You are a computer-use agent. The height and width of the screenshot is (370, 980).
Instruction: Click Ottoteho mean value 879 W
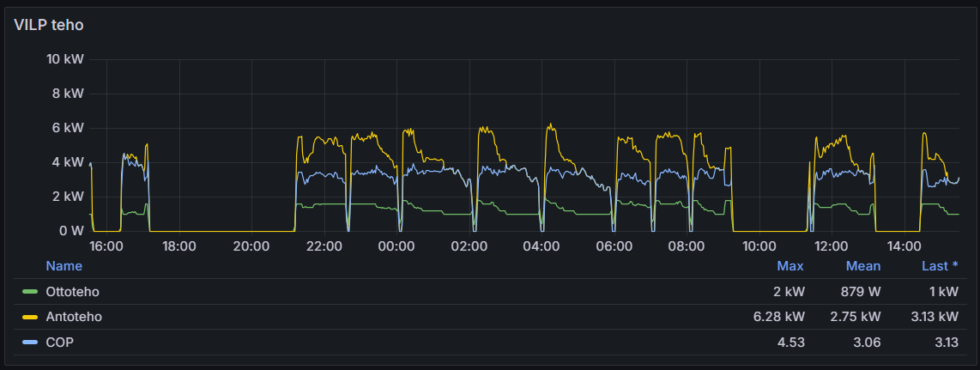point(861,292)
